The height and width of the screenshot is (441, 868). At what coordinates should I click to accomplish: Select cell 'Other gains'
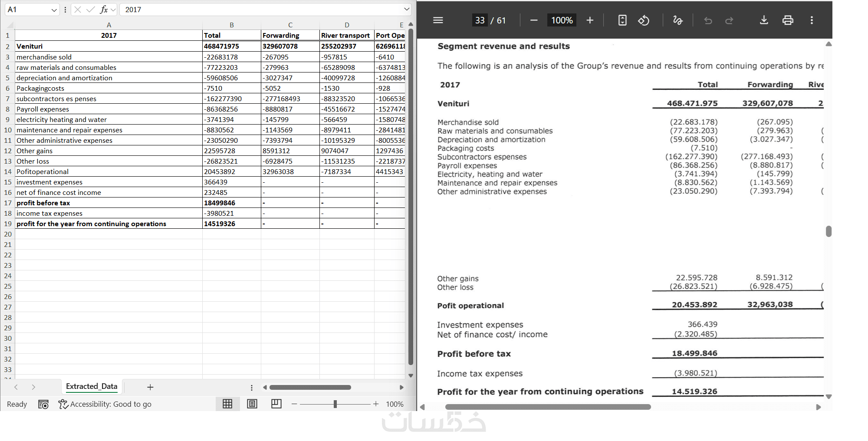[x=109, y=151]
